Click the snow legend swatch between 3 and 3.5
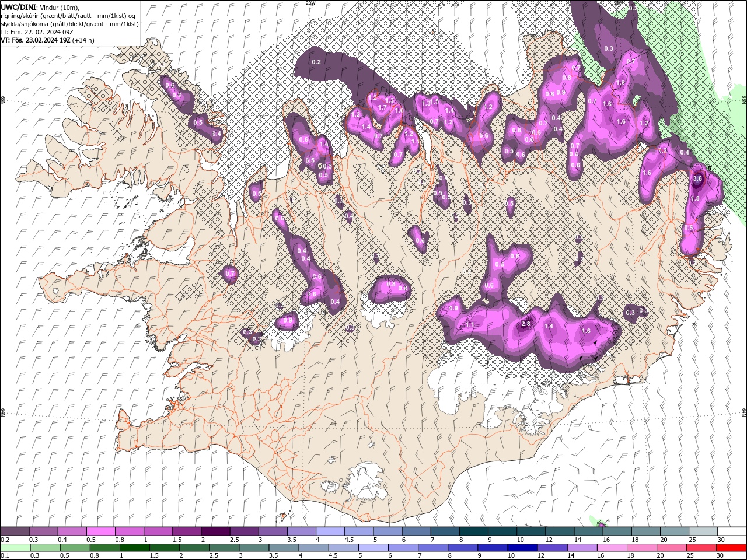 pos(273,531)
